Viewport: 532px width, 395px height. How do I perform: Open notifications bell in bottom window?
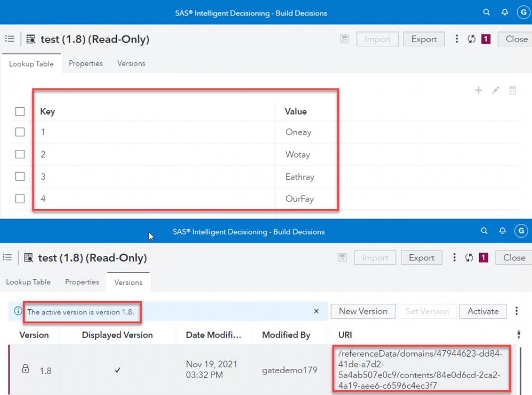coord(503,231)
